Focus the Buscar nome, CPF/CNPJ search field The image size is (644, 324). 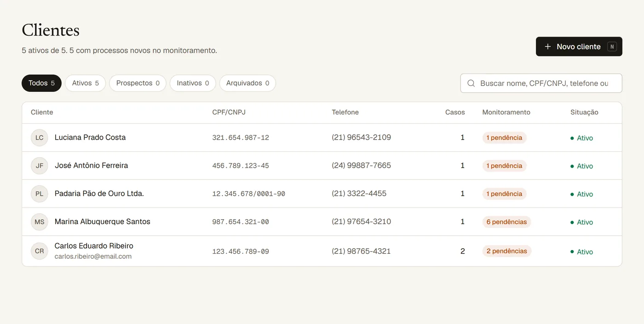(541, 83)
